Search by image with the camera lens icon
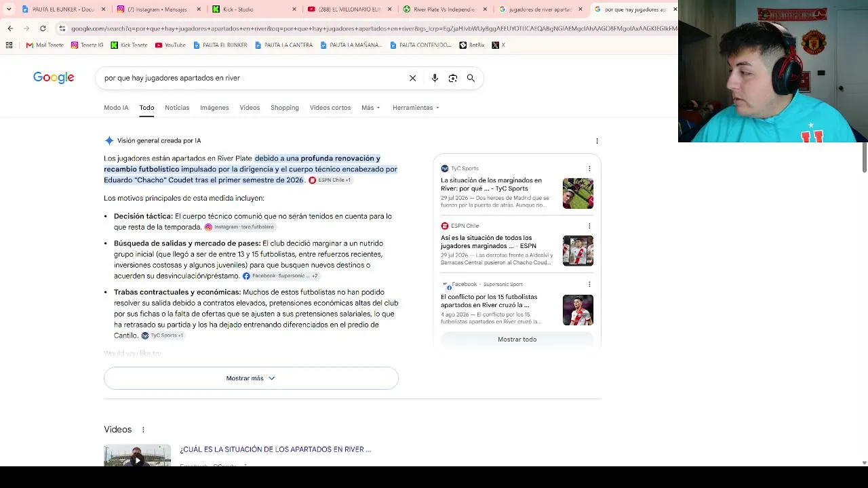 (453, 78)
